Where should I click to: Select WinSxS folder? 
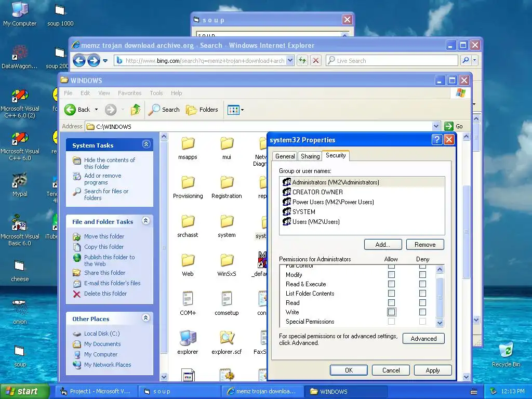click(x=227, y=265)
